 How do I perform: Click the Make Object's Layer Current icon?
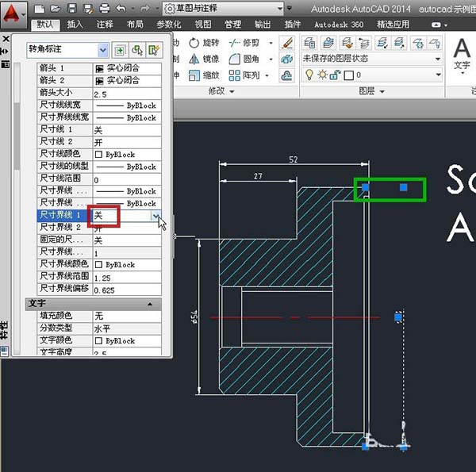328,43
